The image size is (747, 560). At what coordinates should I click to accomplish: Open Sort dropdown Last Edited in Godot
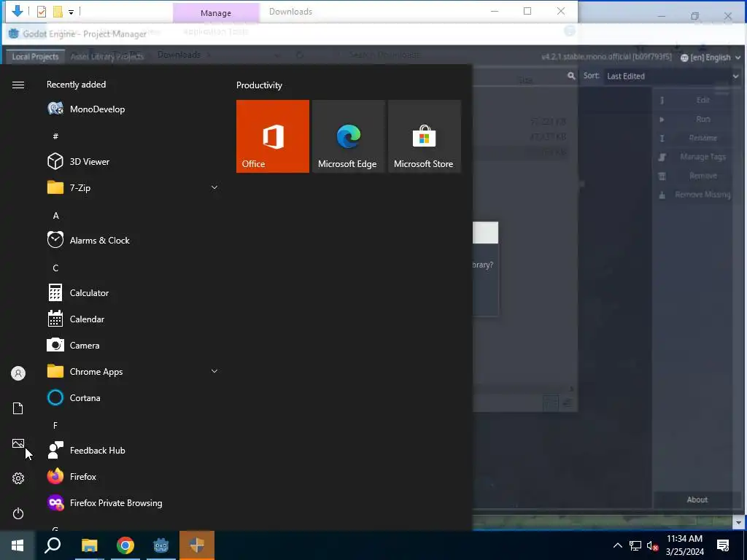[x=672, y=76]
